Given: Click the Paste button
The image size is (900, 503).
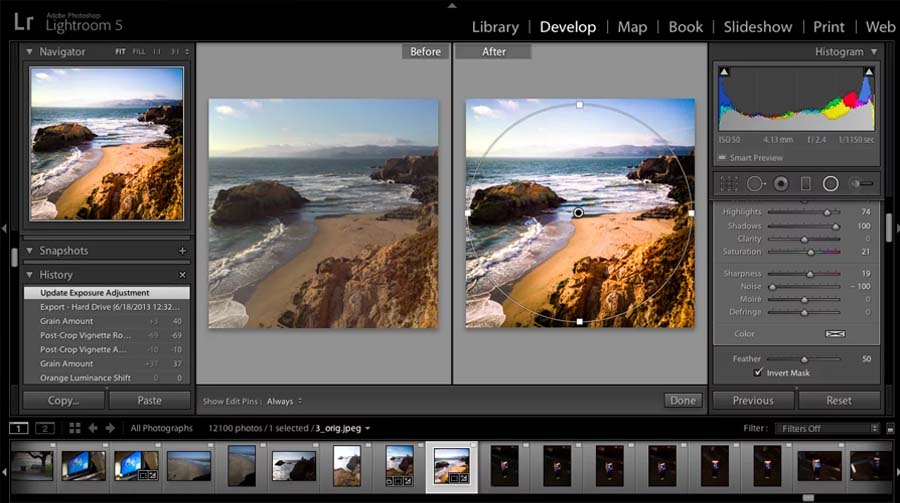Looking at the screenshot, I should pyautogui.click(x=149, y=401).
